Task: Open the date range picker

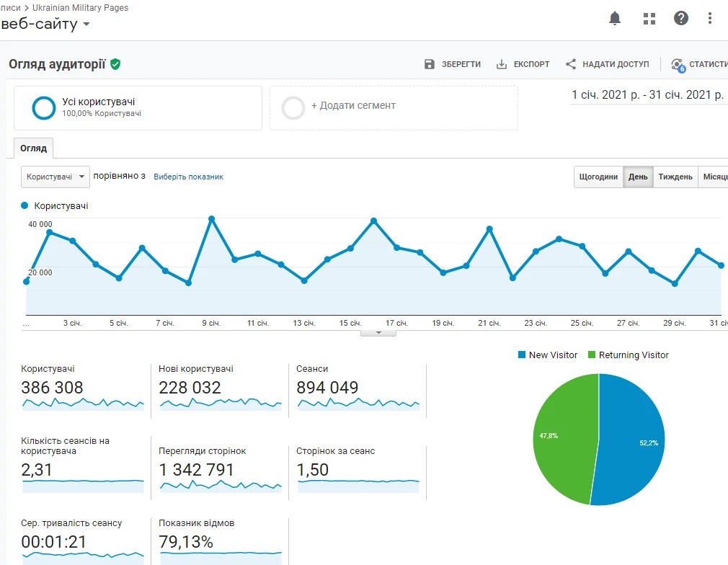Action: click(x=647, y=95)
